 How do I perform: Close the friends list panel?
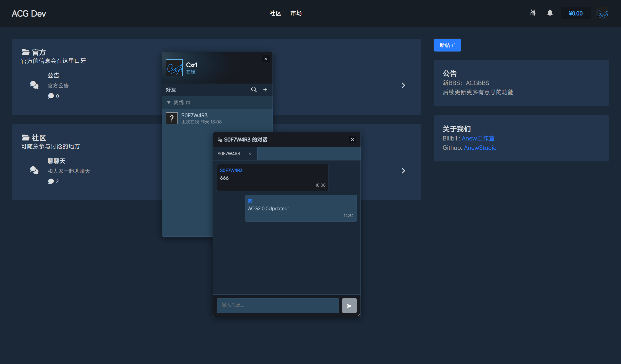pos(266,59)
